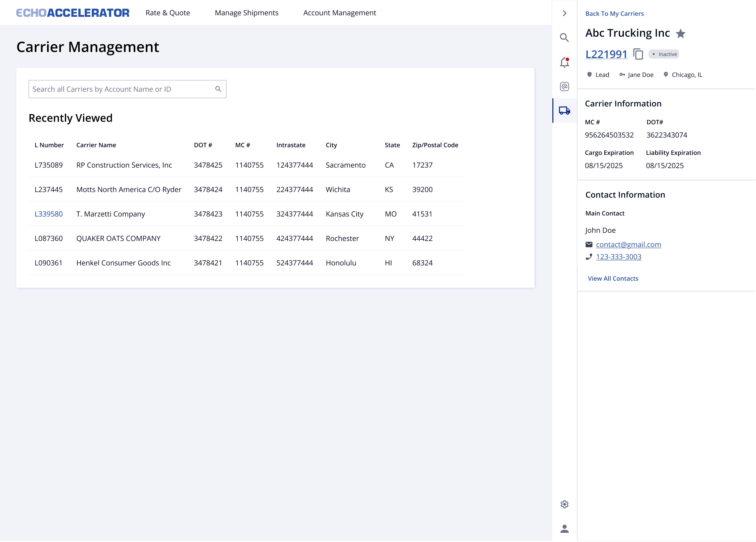Email contact@gmail.com link
Image resolution: width=756 pixels, height=542 pixels.
tap(628, 245)
